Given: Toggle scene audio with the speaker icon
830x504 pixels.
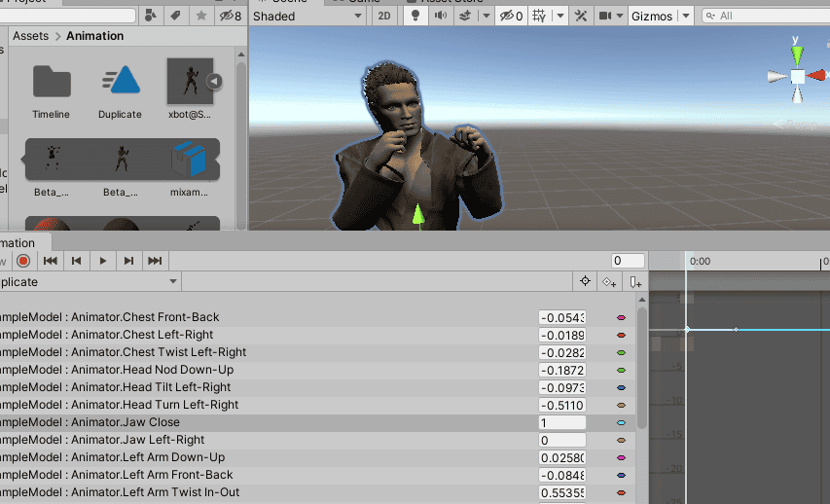Looking at the screenshot, I should pyautogui.click(x=441, y=16).
